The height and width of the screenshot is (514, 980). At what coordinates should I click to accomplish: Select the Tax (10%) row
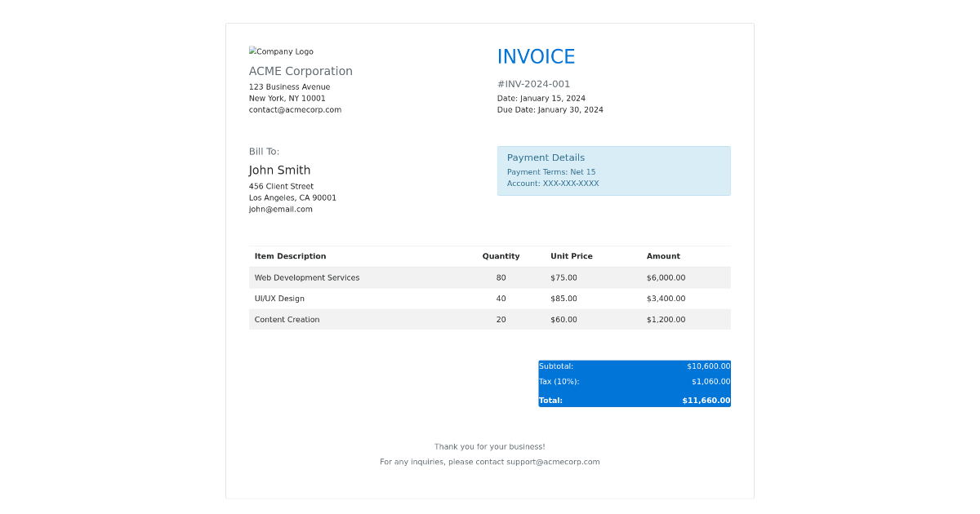click(x=635, y=381)
